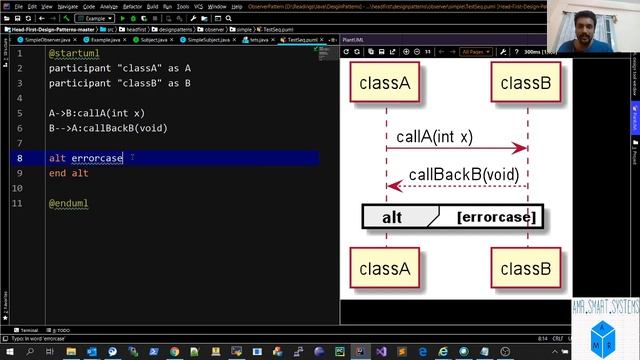The image size is (640, 360).
Task: Click the 'observer' breadcrumb folder
Action: (x=211, y=29)
